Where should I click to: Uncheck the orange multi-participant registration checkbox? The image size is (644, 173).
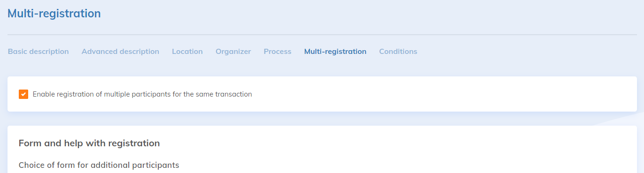tap(23, 94)
